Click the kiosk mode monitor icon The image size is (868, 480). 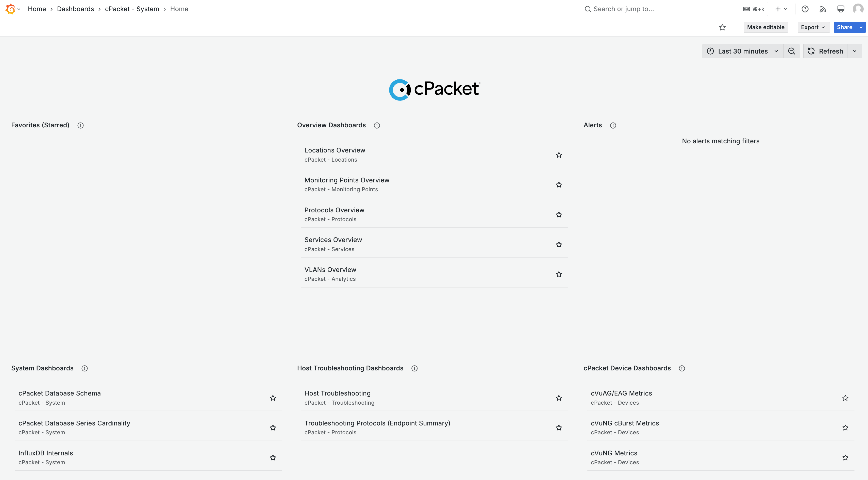click(x=841, y=9)
